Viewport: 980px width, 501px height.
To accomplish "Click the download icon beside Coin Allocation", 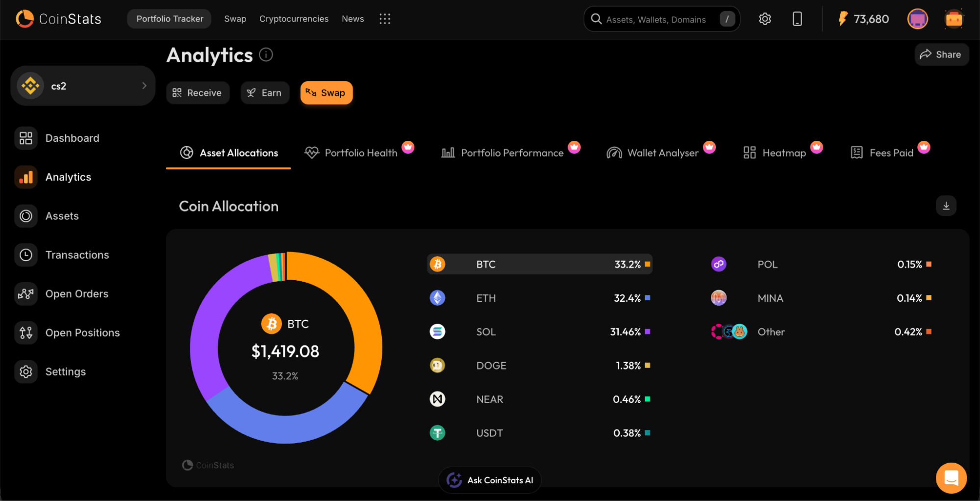I will (x=946, y=206).
